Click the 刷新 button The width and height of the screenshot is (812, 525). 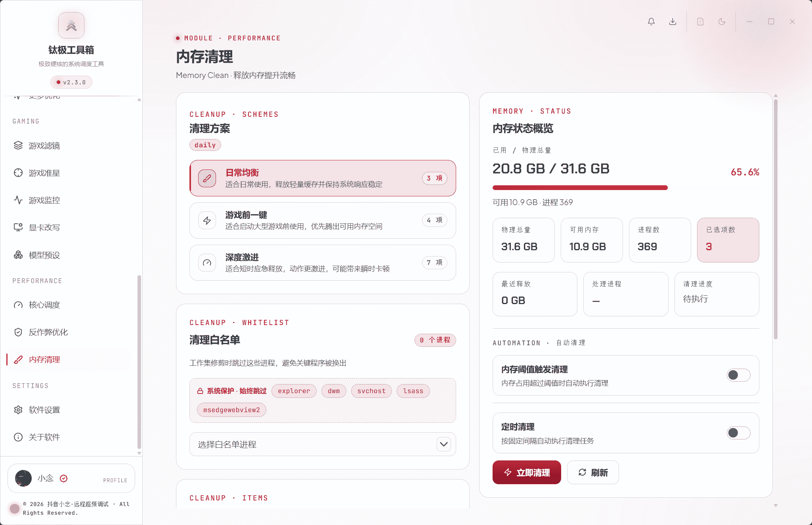coord(593,472)
